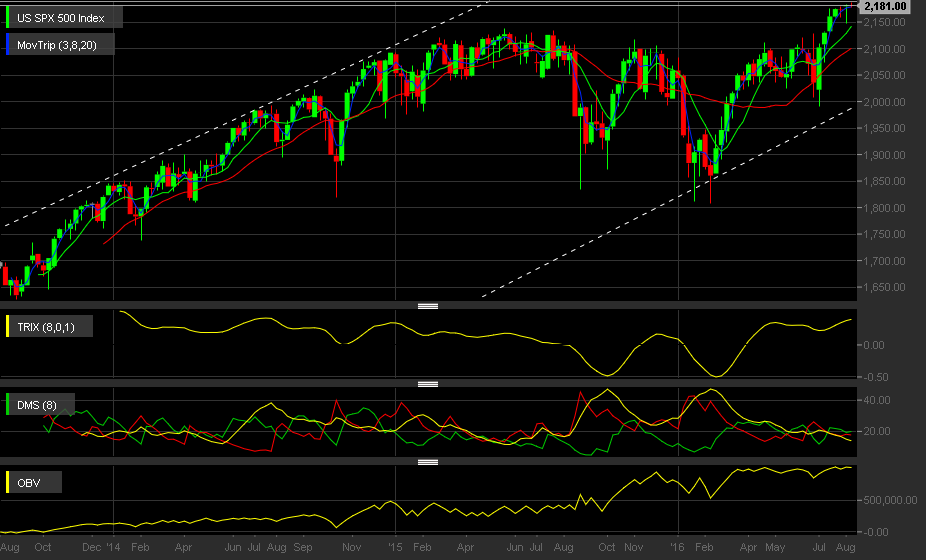Image resolution: width=926 pixels, height=560 pixels.
Task: Click the blue color bar beside MovTrip
Action: pos(8,45)
